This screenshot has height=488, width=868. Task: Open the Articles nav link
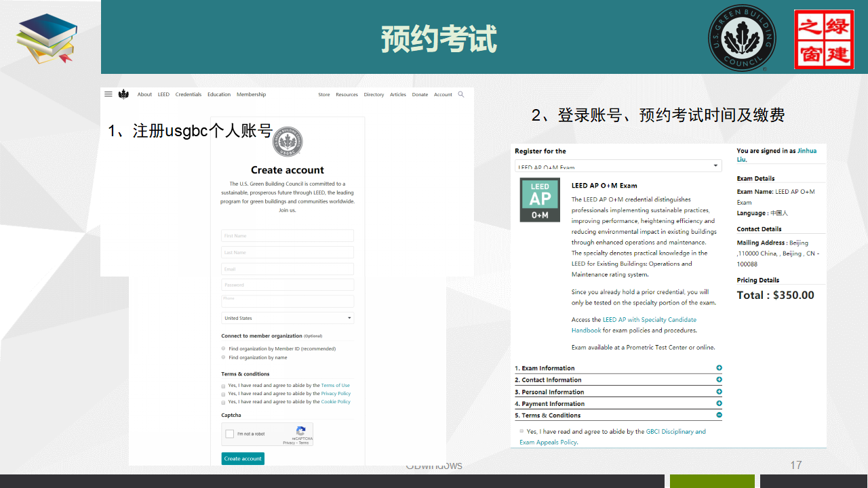[398, 95]
